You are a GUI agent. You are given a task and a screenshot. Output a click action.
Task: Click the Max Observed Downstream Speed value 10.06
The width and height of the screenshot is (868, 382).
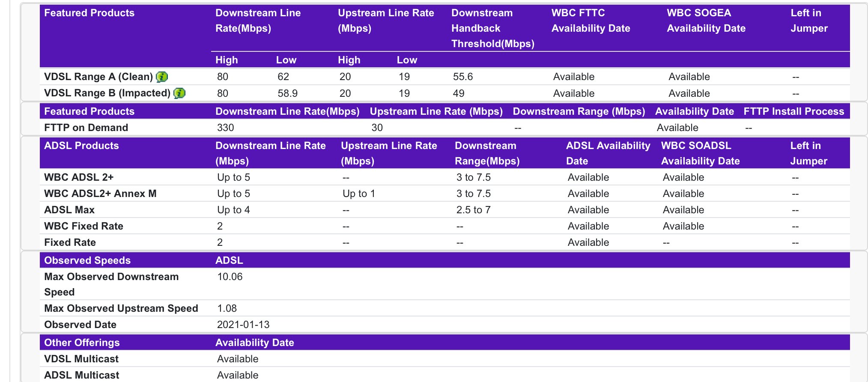(x=230, y=277)
